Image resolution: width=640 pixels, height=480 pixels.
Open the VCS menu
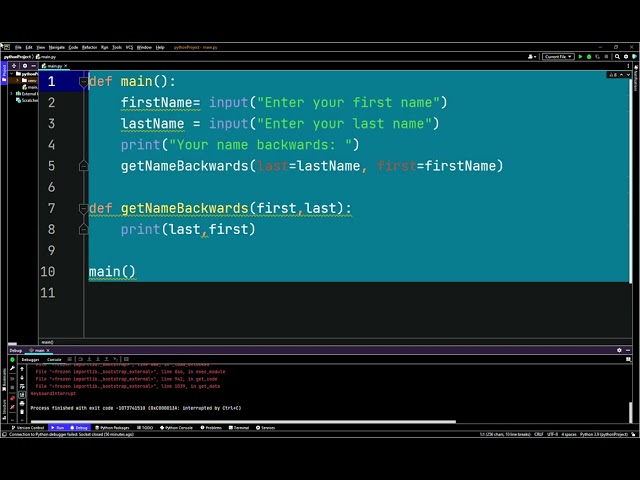click(x=129, y=47)
